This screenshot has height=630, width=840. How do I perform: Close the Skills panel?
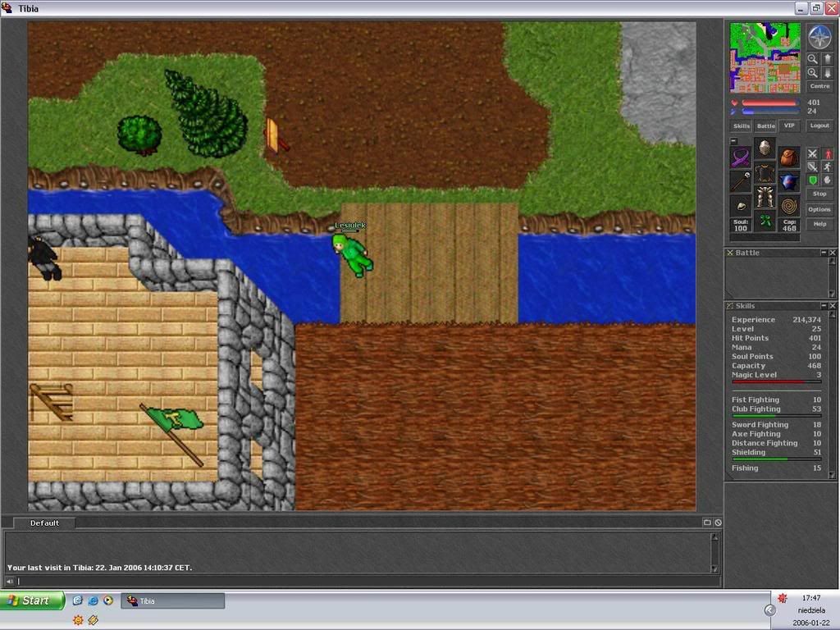pyautogui.click(x=833, y=305)
